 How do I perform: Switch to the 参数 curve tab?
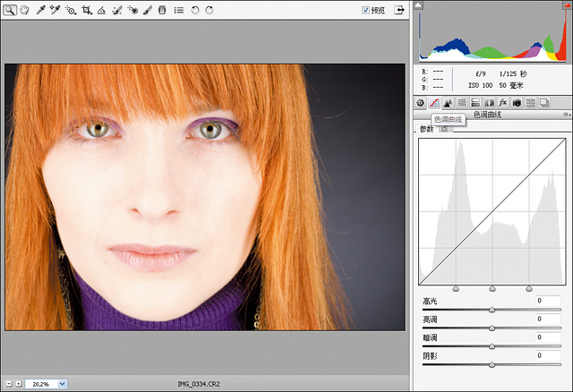pyautogui.click(x=426, y=129)
